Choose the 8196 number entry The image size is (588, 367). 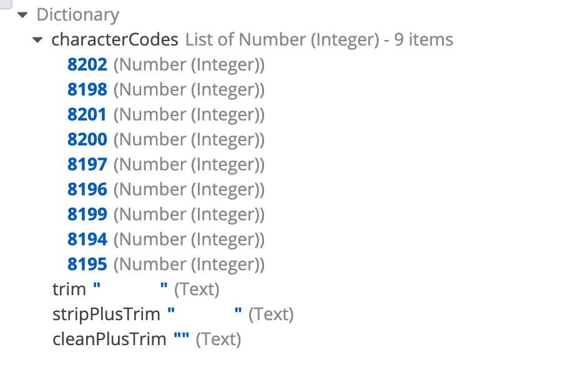(87, 189)
